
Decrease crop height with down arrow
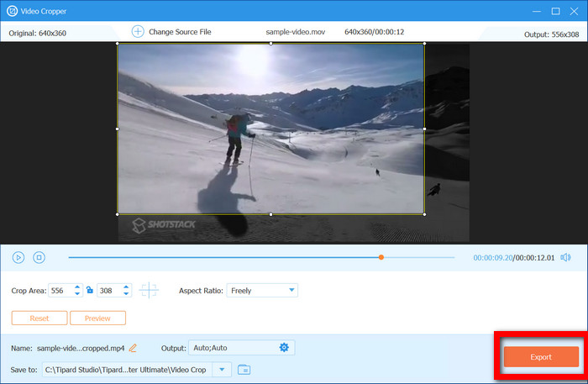tap(126, 293)
